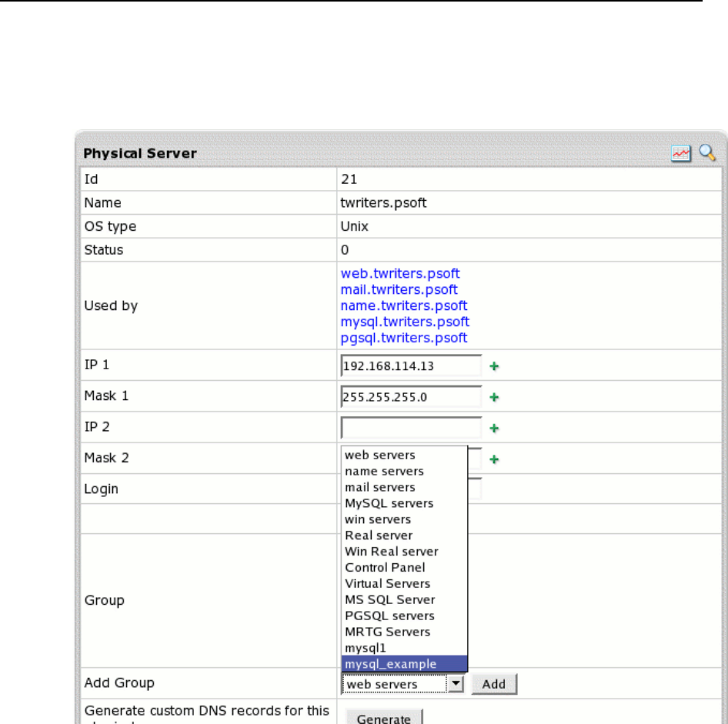Click the green plus next to Mask 2

[x=494, y=459]
